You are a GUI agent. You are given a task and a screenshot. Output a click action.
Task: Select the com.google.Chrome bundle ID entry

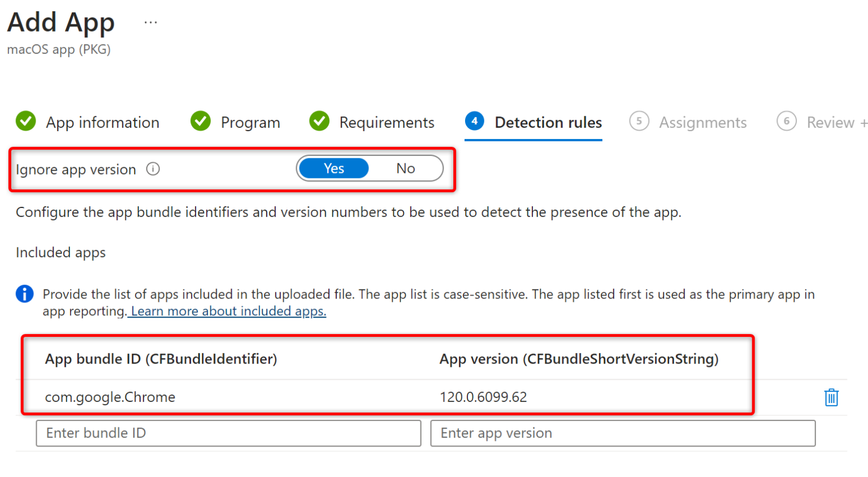pos(110,397)
